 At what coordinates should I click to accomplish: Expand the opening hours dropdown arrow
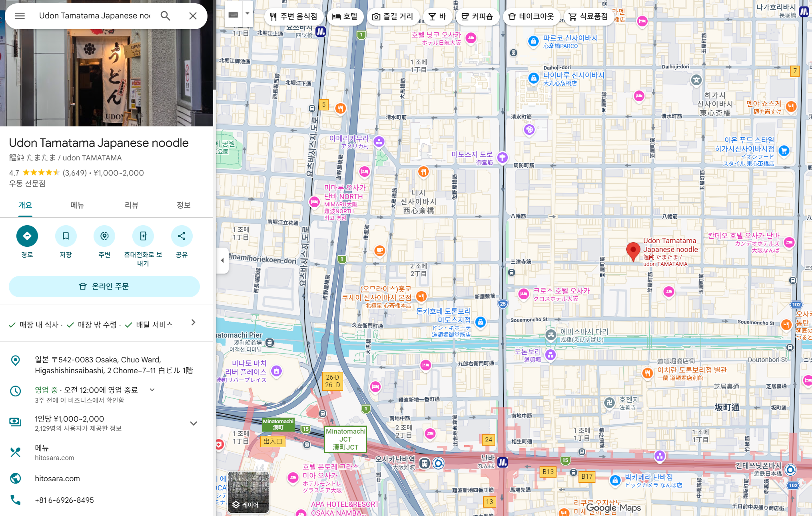(x=152, y=390)
